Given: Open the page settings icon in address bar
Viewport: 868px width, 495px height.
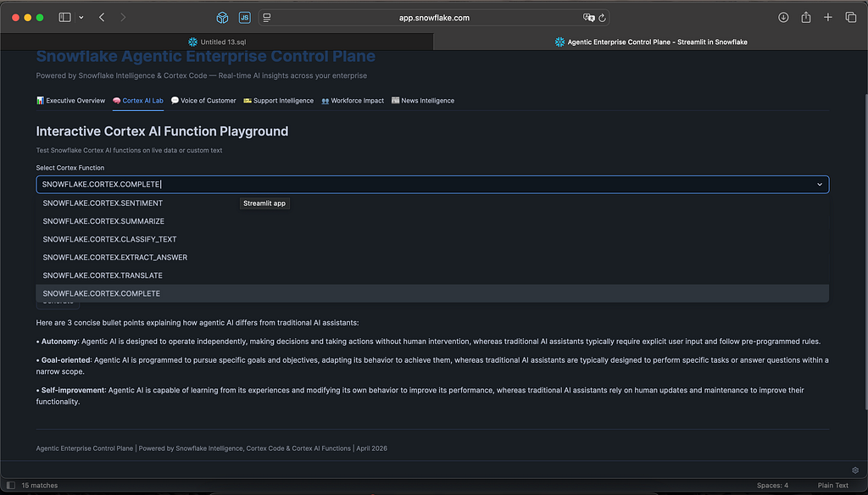Looking at the screenshot, I should pos(267,18).
